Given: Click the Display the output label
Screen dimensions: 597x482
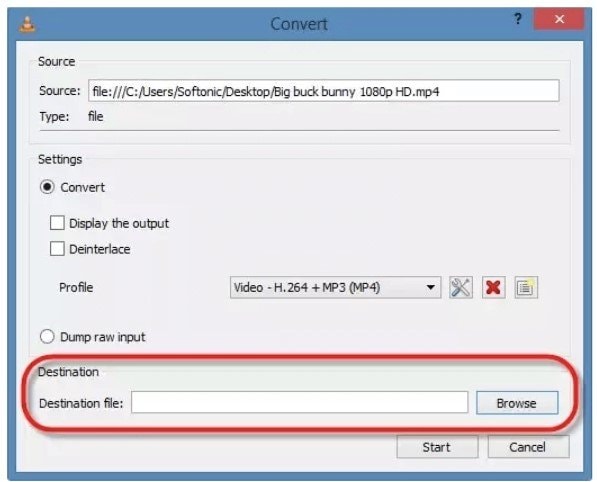Looking at the screenshot, I should tap(119, 223).
